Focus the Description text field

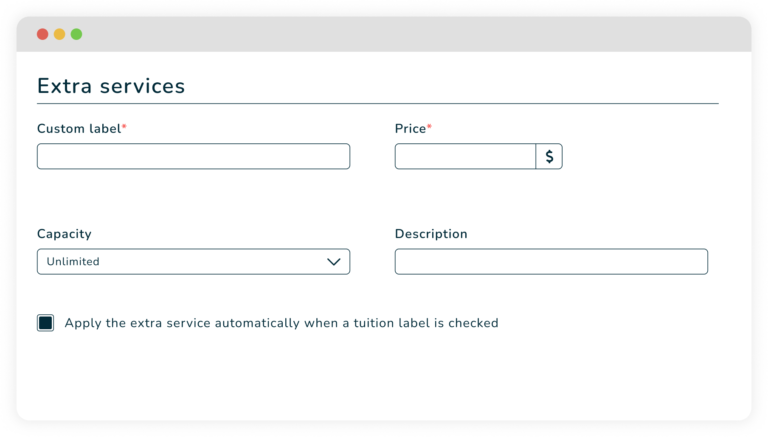551,262
